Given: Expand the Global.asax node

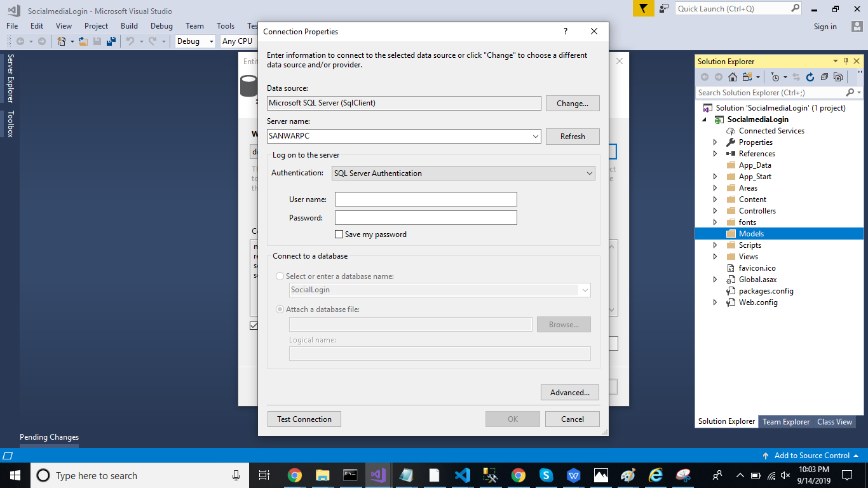Looking at the screenshot, I should pyautogui.click(x=715, y=280).
